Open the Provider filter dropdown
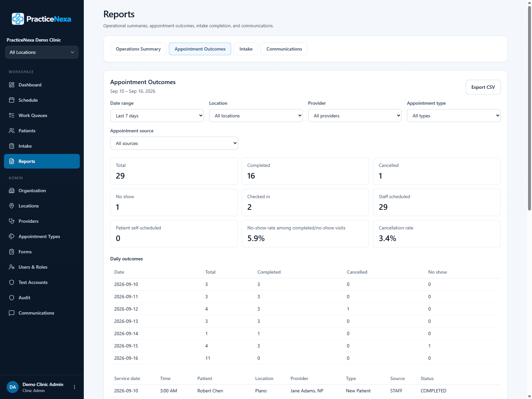This screenshot has width=532, height=399. click(x=355, y=116)
